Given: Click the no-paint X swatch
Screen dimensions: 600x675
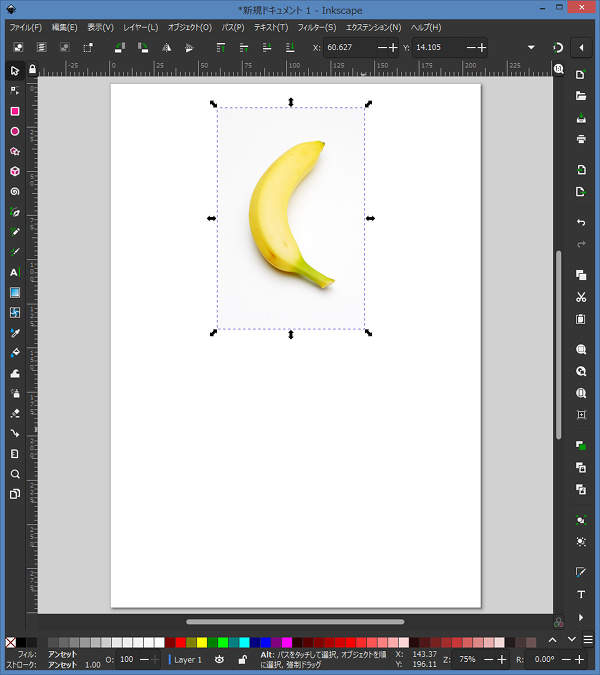Looking at the screenshot, I should (x=11, y=643).
